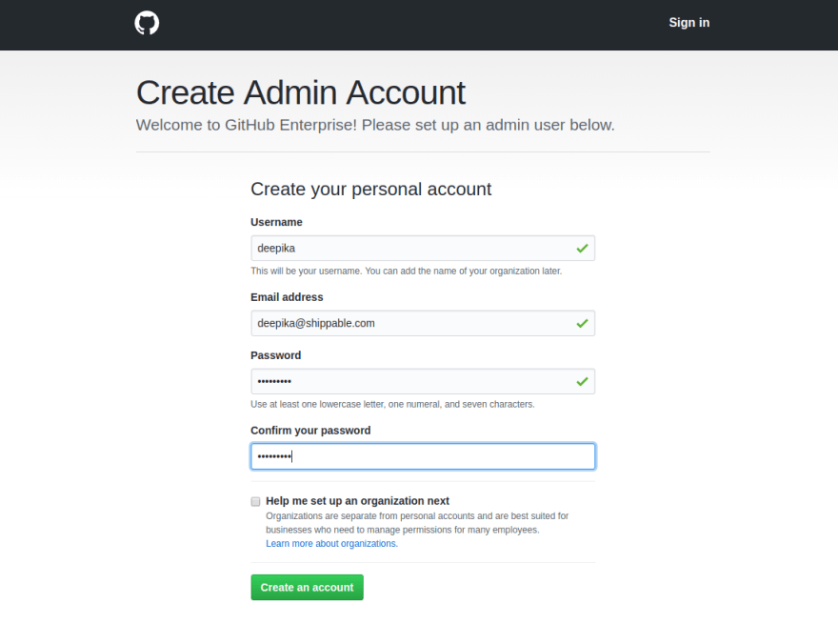838x644 pixels.
Task: Enable Help me set up an organization checkbox
Action: [255, 501]
